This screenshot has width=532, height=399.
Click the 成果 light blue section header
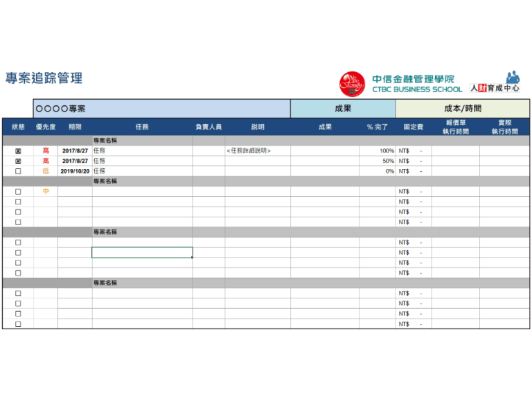[342, 109]
